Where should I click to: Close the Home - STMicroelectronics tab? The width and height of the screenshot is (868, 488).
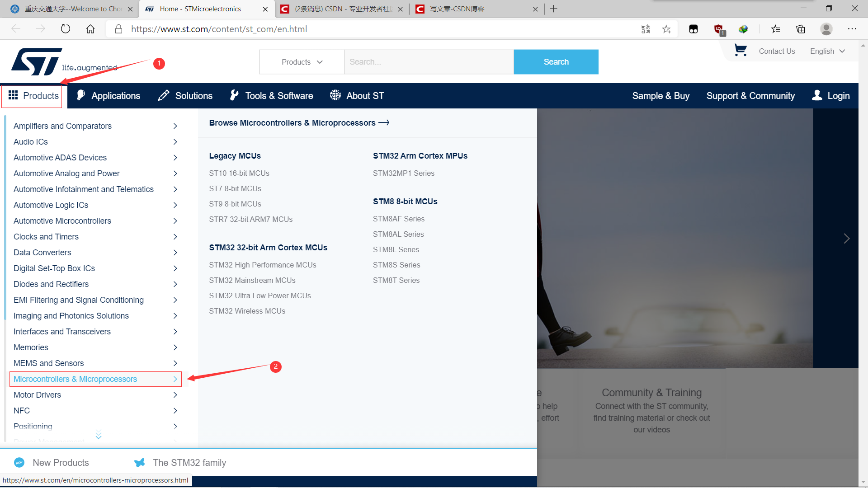(265, 9)
